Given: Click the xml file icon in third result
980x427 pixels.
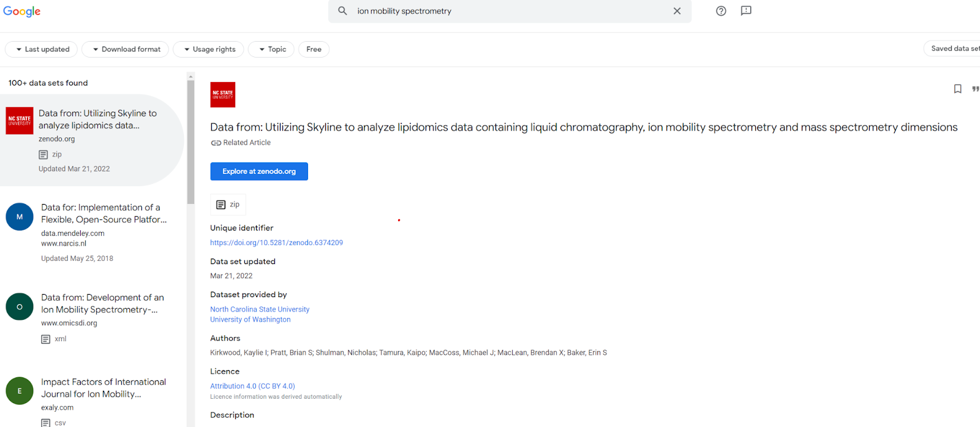Looking at the screenshot, I should [46, 339].
